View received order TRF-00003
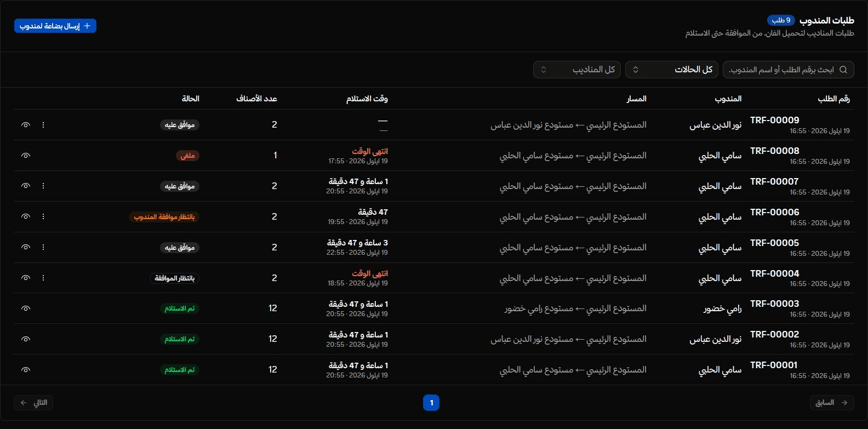Viewport: 868px width, 429px height. (x=25, y=308)
